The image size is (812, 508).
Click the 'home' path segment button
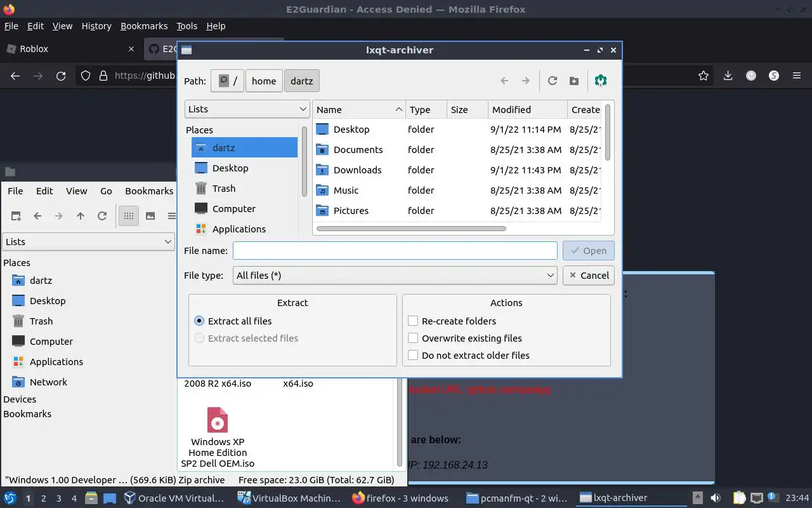pos(264,81)
